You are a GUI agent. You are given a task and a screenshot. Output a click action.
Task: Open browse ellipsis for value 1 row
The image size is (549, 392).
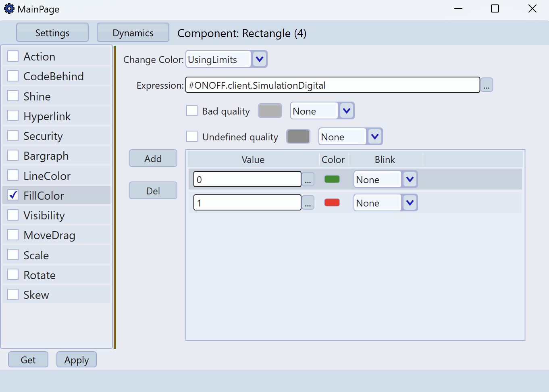coord(308,203)
